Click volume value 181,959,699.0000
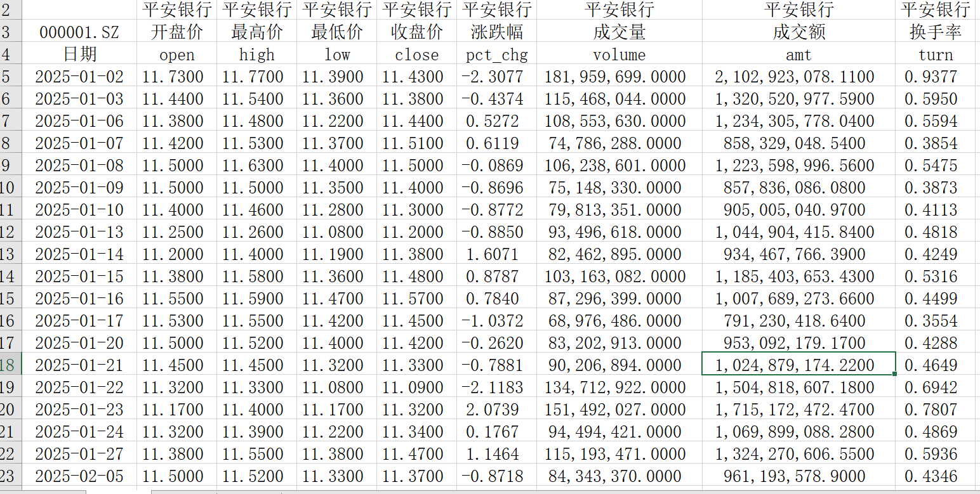This screenshot has height=494, width=980. tap(619, 77)
